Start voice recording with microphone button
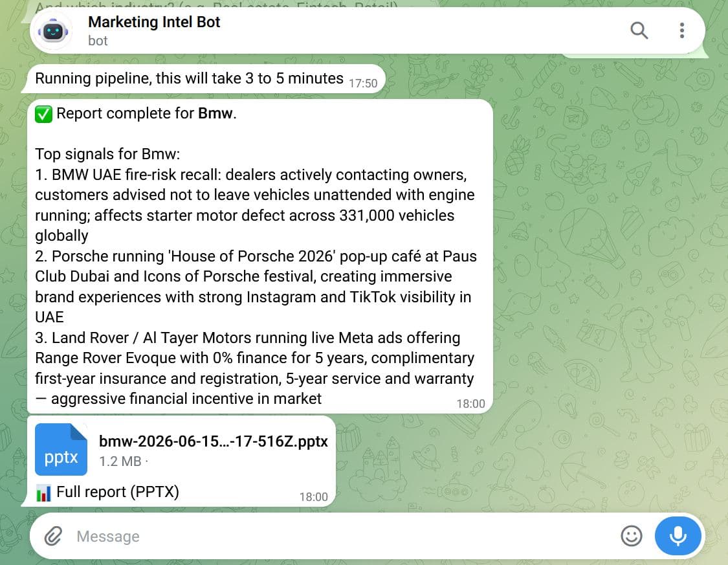728x565 pixels. 678,536
